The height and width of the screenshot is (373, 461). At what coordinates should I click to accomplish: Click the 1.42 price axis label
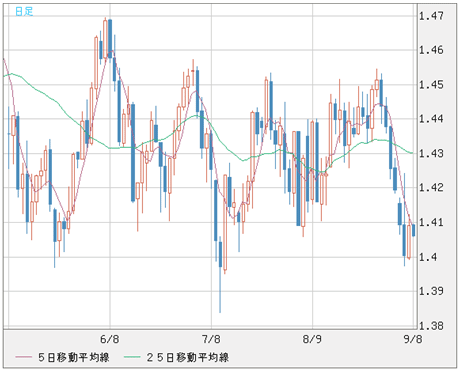[x=431, y=188]
